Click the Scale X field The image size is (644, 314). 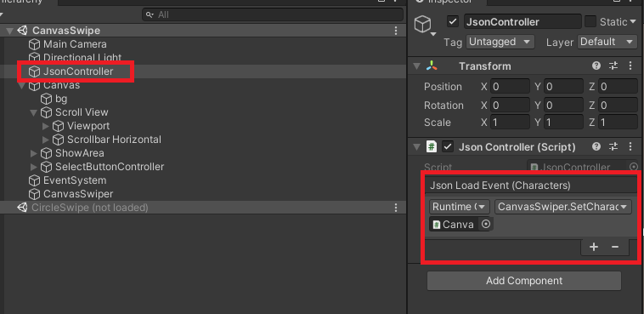click(x=509, y=123)
